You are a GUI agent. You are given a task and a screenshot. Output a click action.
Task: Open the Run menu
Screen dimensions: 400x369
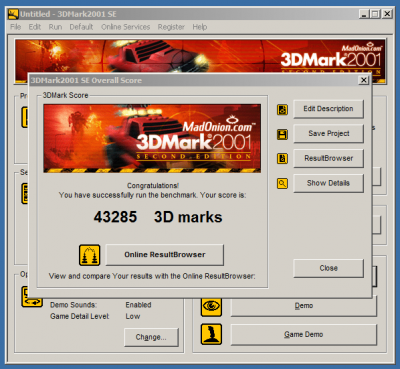55,27
